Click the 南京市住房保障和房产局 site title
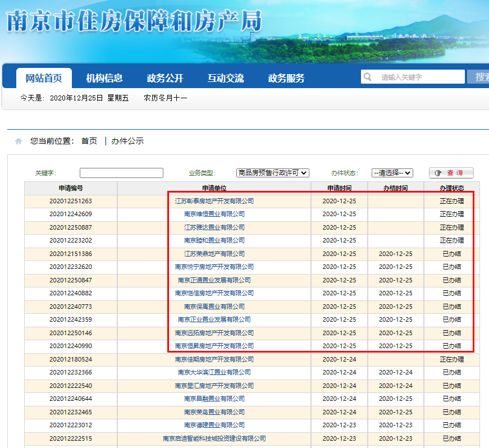This screenshot has width=489, height=448. tap(134, 21)
